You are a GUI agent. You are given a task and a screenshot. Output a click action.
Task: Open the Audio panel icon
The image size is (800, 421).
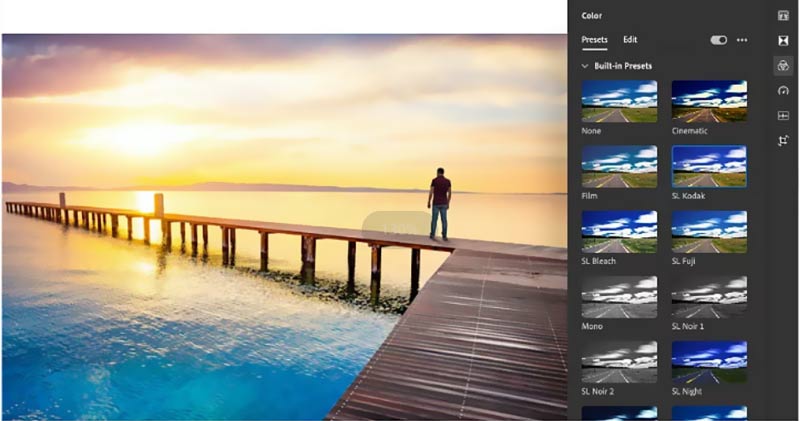point(783,116)
